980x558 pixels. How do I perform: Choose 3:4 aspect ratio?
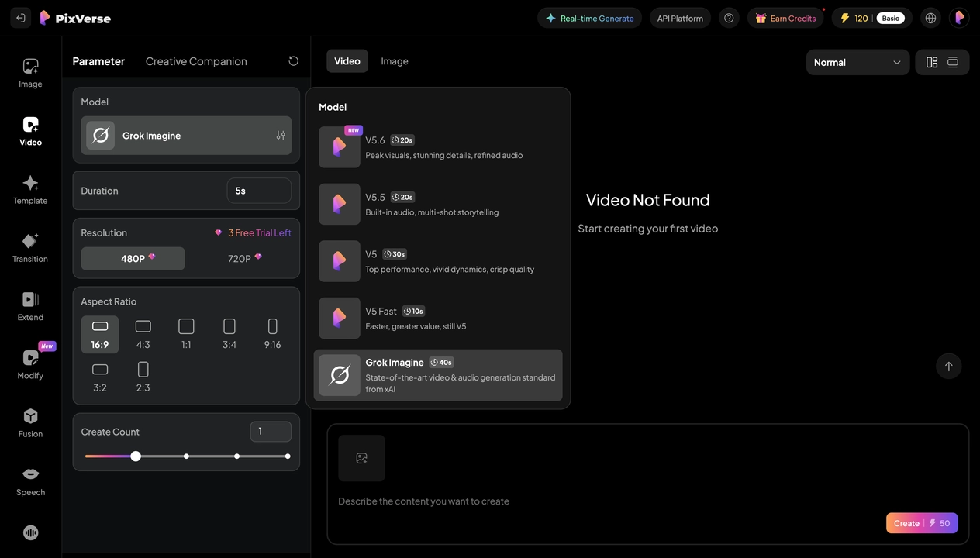229,334
